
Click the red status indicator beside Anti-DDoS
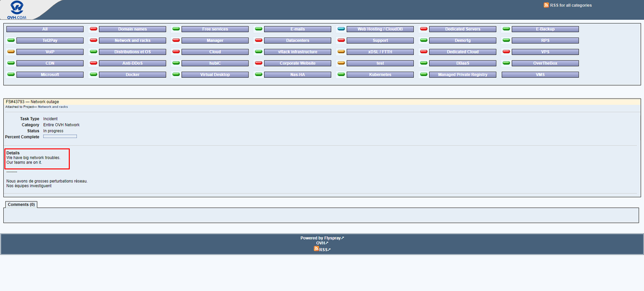point(93,63)
